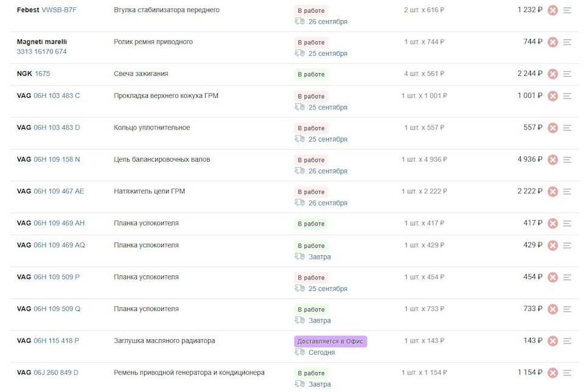Select 'Цепь балансировочных валов' item name
584x392 pixels.
click(x=162, y=159)
